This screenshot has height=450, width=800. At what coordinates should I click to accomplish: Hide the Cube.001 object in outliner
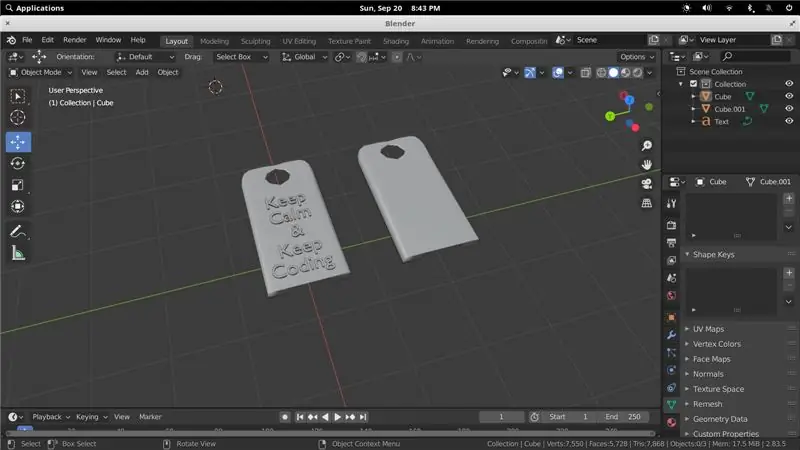(x=789, y=109)
